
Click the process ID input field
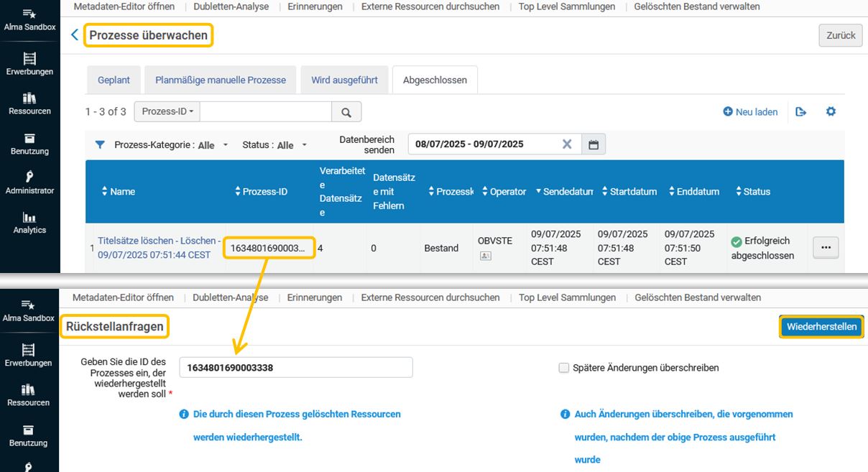[296, 368]
